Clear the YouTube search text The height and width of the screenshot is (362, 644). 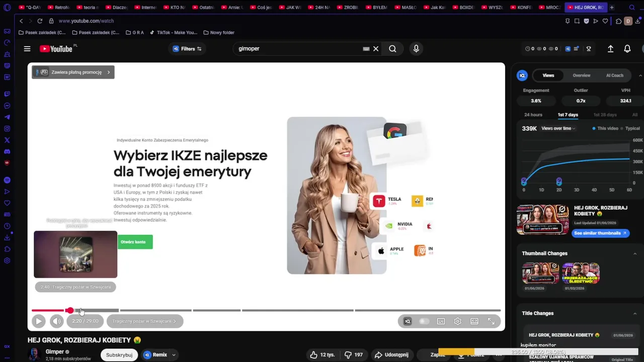pyautogui.click(x=376, y=49)
